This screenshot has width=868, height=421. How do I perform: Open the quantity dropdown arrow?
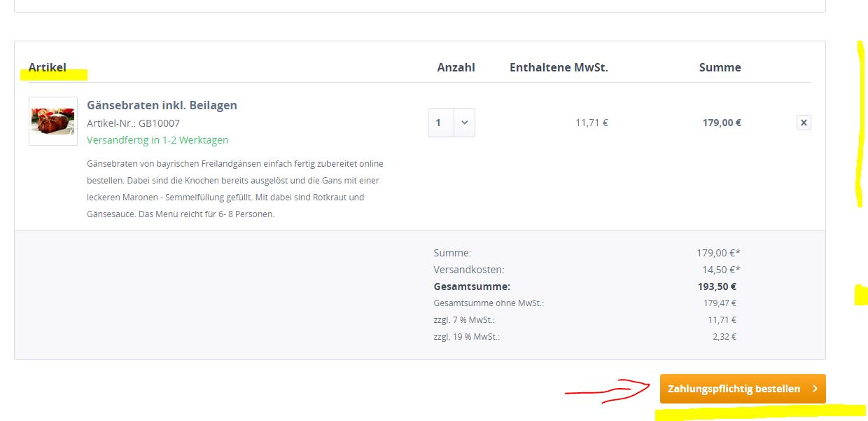(464, 123)
